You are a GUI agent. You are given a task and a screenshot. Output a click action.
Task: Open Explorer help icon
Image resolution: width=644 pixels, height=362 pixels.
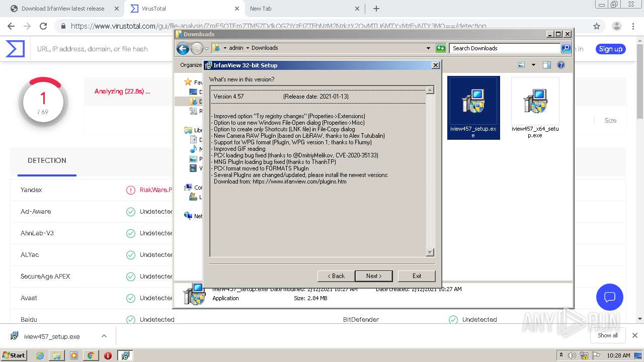click(561, 65)
